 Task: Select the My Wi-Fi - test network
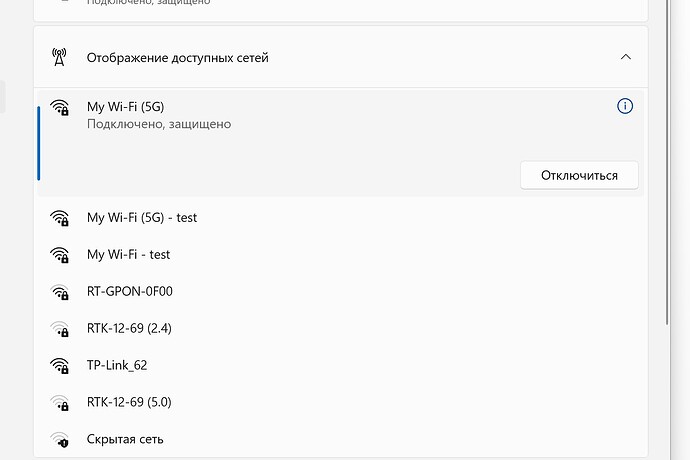(341, 255)
